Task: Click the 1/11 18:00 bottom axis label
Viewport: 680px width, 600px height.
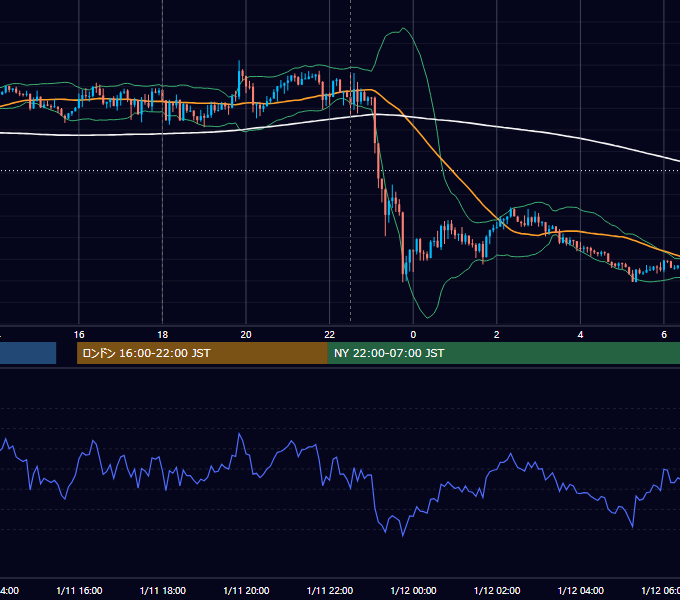Action: click(163, 590)
